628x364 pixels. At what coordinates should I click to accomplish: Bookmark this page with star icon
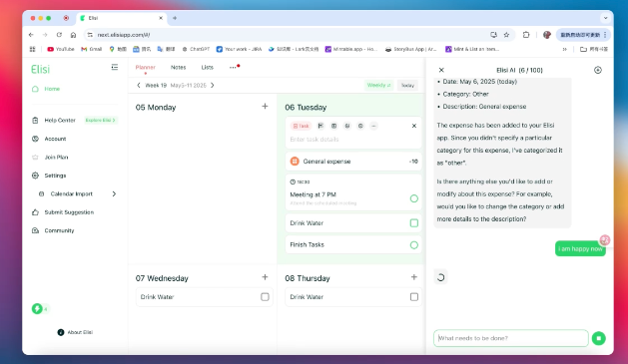click(x=506, y=35)
